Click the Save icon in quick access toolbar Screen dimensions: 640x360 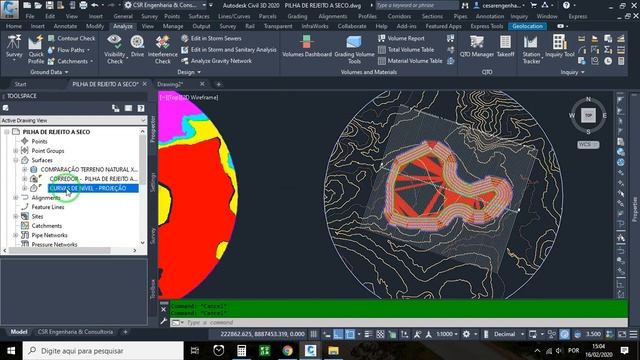(49, 5)
